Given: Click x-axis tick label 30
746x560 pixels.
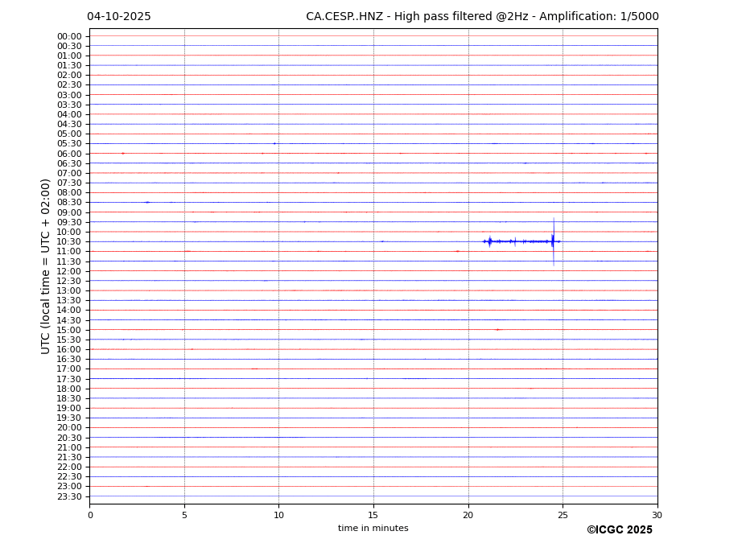Looking at the screenshot, I should pos(657,515).
